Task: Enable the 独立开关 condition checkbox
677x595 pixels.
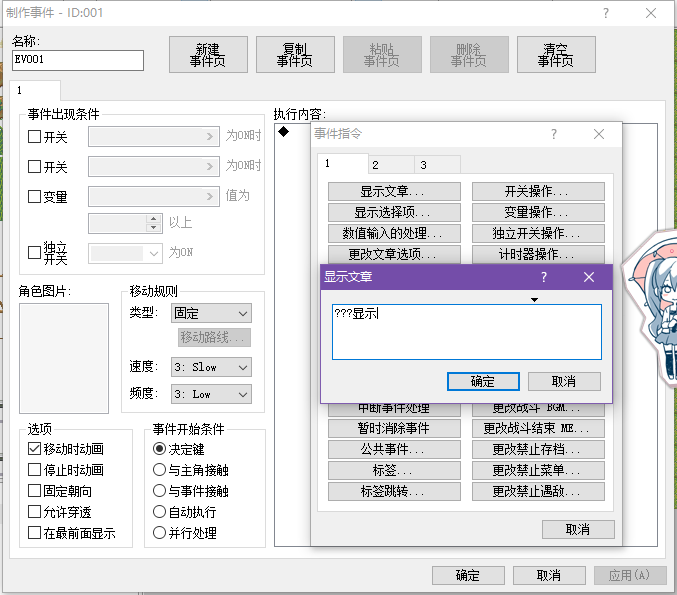Action: [x=34, y=253]
